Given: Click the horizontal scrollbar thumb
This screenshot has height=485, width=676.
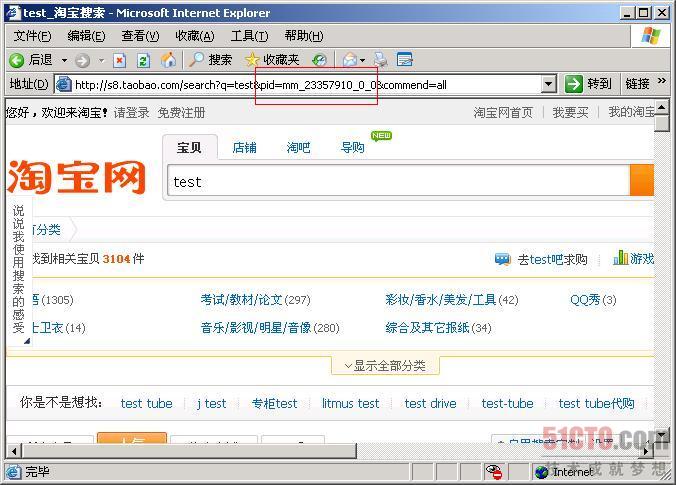Looking at the screenshot, I should click(x=189, y=451).
